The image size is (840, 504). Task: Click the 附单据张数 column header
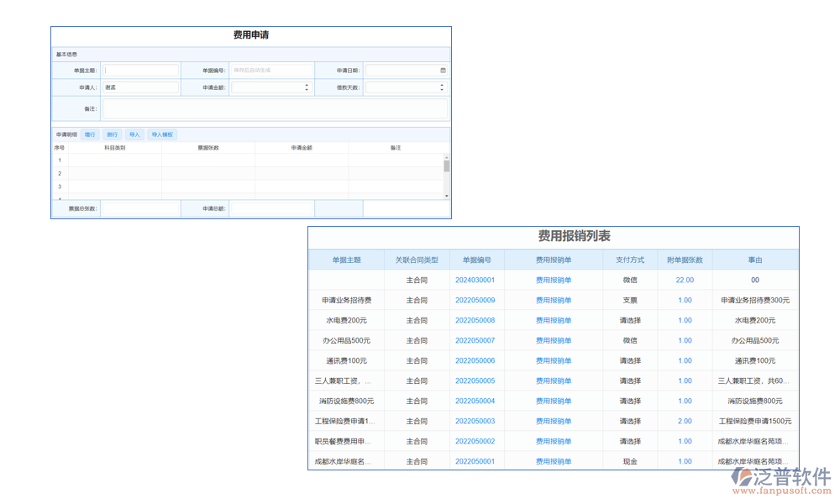[x=685, y=260]
